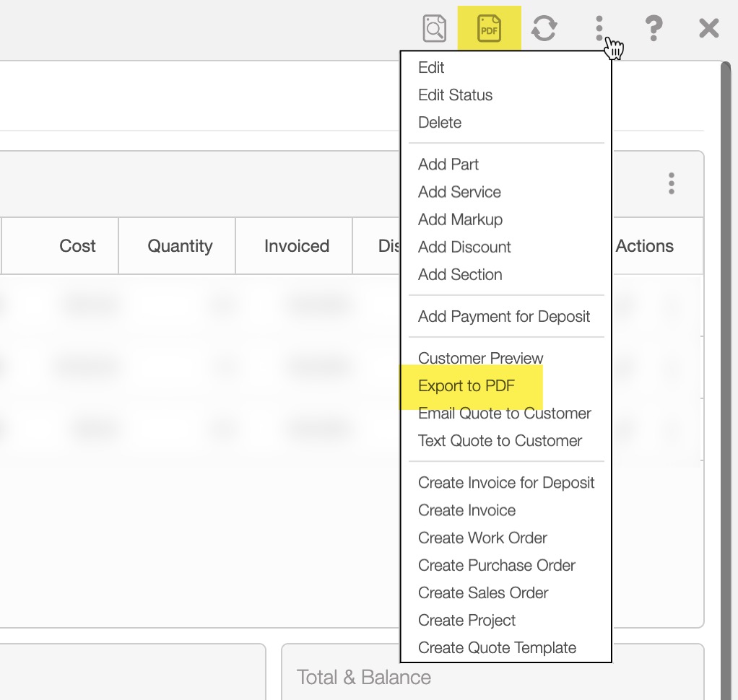Click the preview magnifier document icon
The width and height of the screenshot is (738, 700).
point(434,29)
